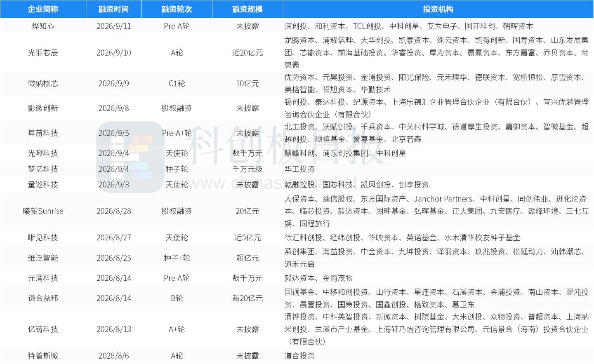
Task: Select the 光羽芯辰 company cell
Action: pos(43,53)
